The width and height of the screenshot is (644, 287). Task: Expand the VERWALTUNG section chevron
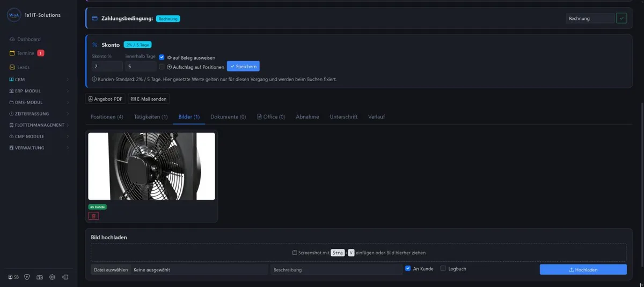click(68, 148)
